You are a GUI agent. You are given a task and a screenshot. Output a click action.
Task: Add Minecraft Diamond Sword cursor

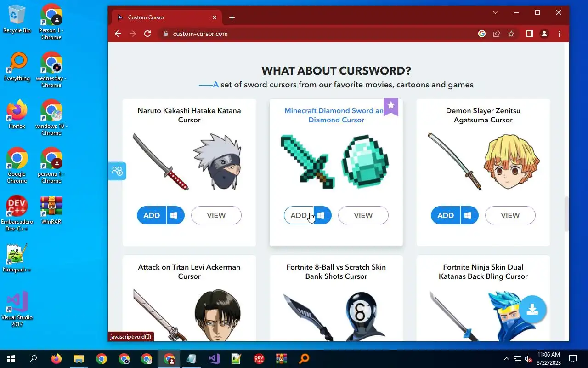tap(299, 215)
